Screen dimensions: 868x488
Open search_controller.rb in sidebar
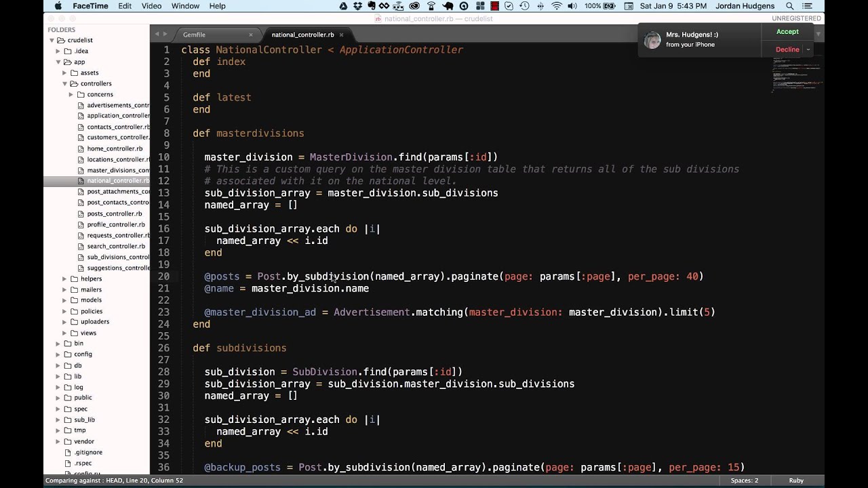(x=116, y=246)
